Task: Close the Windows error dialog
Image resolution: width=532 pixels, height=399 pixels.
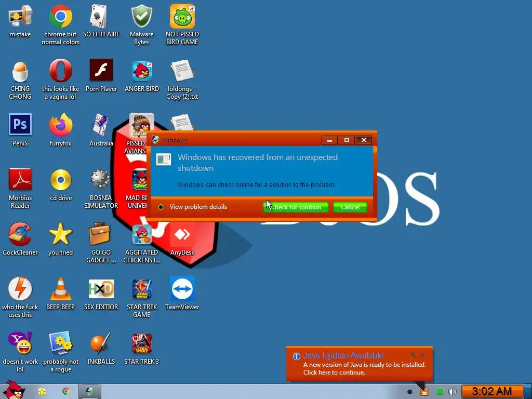Action: (x=364, y=140)
